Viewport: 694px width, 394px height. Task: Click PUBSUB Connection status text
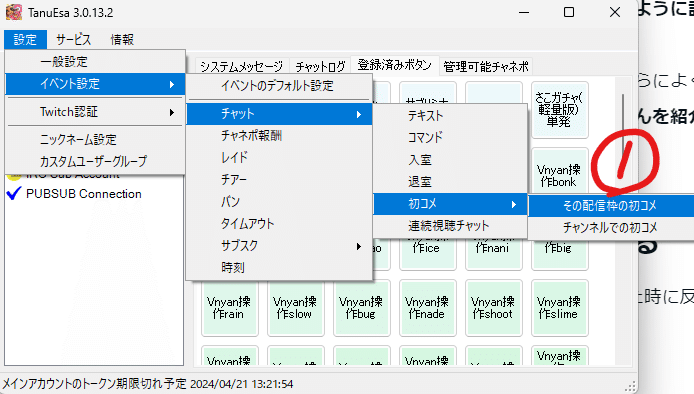pos(84,194)
